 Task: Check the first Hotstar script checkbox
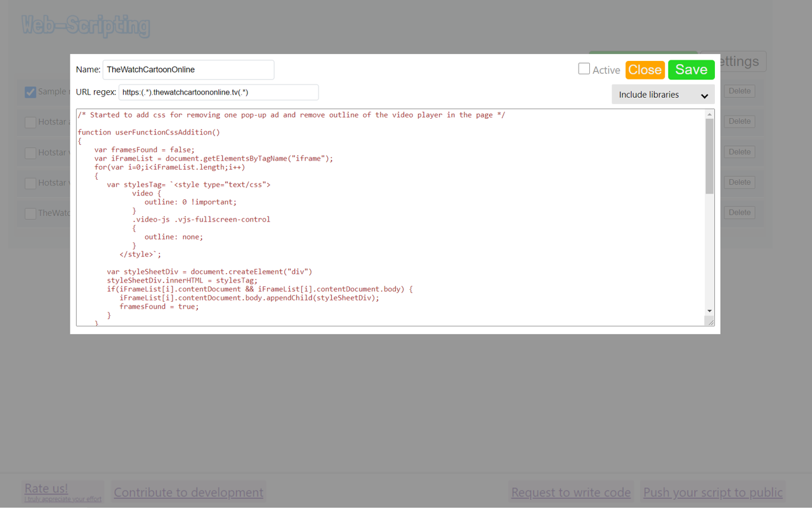coord(30,122)
